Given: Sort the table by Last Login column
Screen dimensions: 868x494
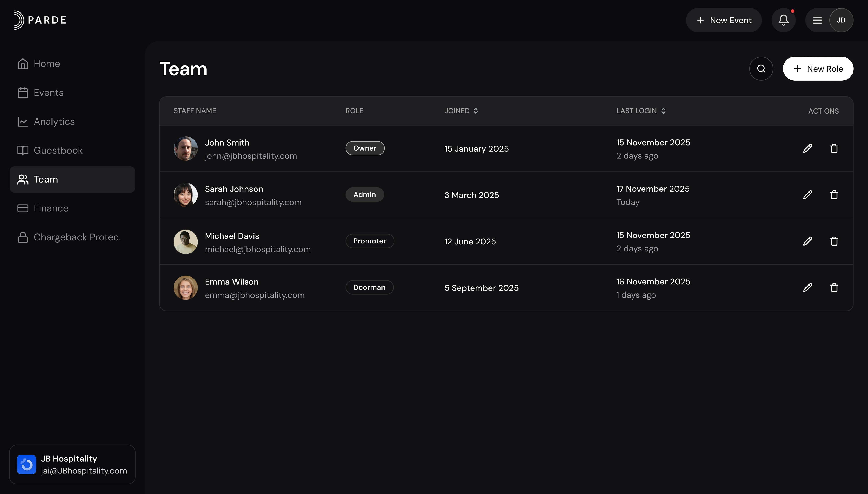Looking at the screenshot, I should 641,111.
